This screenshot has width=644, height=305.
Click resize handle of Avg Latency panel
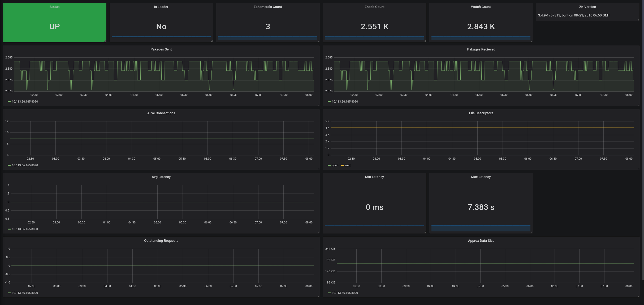point(318,232)
